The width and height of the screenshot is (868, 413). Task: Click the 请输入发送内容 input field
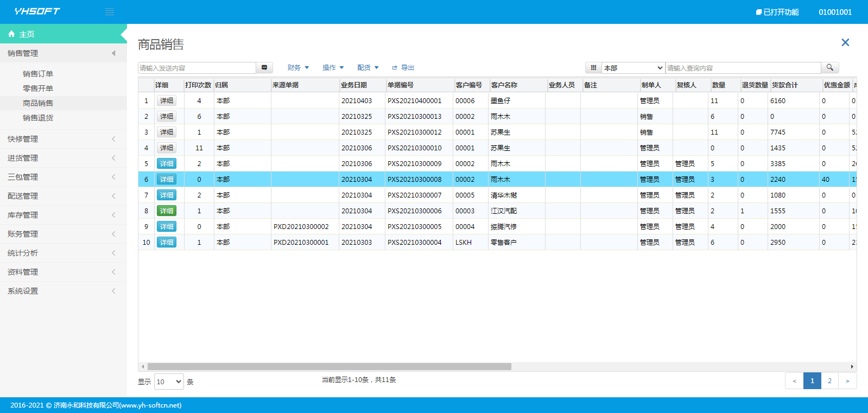[197, 68]
